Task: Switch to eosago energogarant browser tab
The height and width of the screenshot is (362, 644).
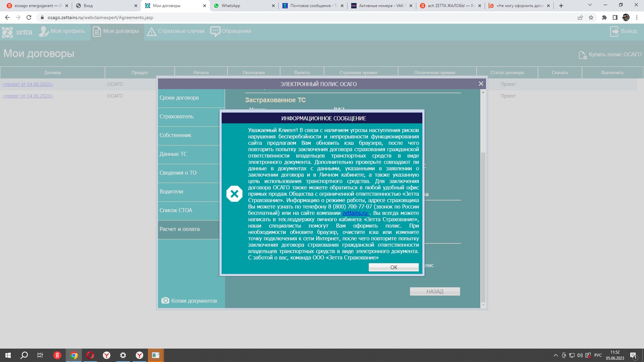Action: (x=37, y=6)
